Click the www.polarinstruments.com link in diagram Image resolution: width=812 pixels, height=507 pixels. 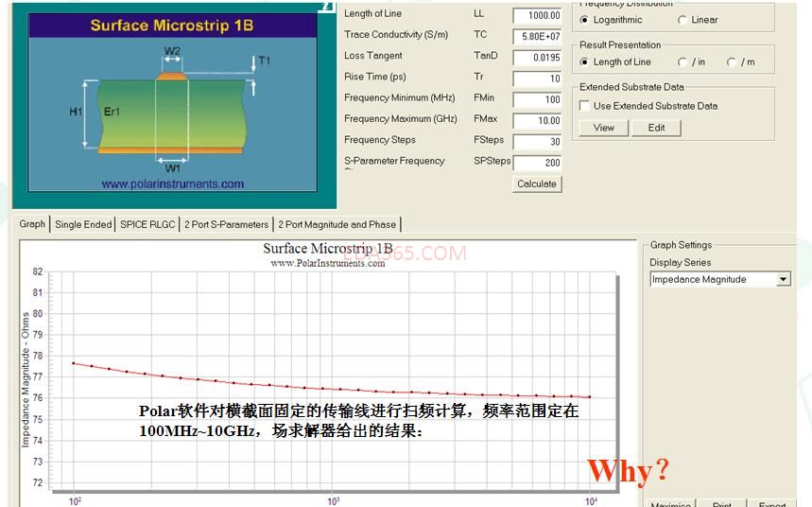point(172,184)
